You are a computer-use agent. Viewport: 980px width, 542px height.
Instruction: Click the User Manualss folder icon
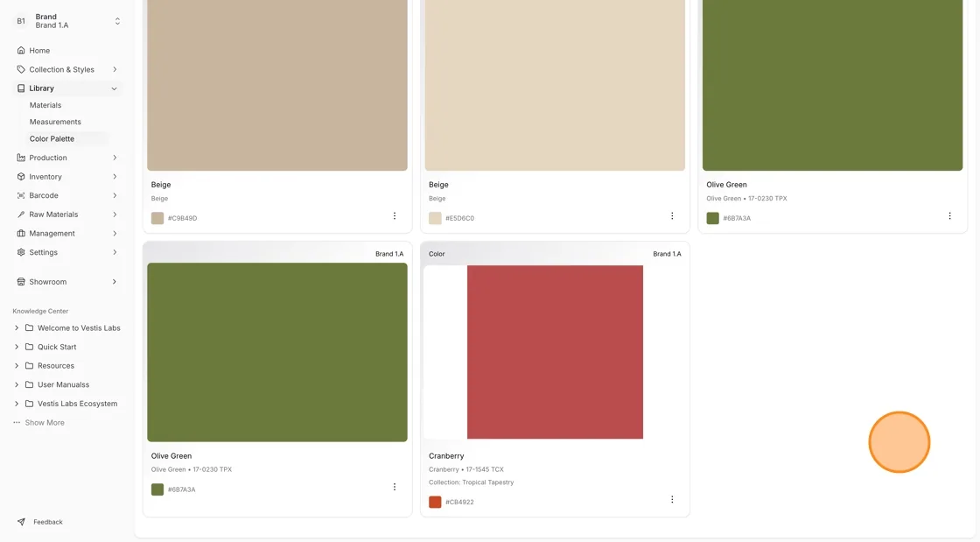click(x=30, y=384)
